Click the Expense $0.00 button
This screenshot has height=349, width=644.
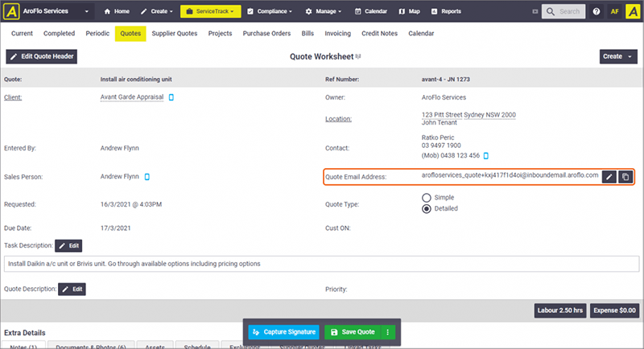click(614, 310)
